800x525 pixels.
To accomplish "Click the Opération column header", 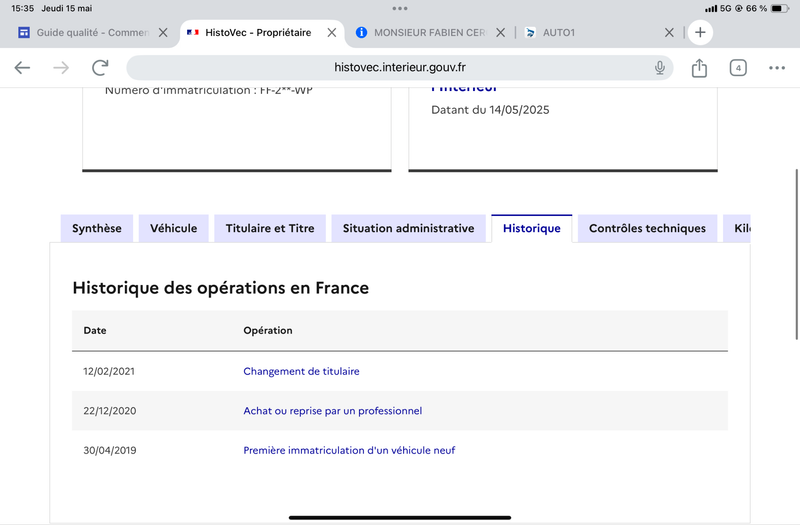I will click(x=268, y=330).
